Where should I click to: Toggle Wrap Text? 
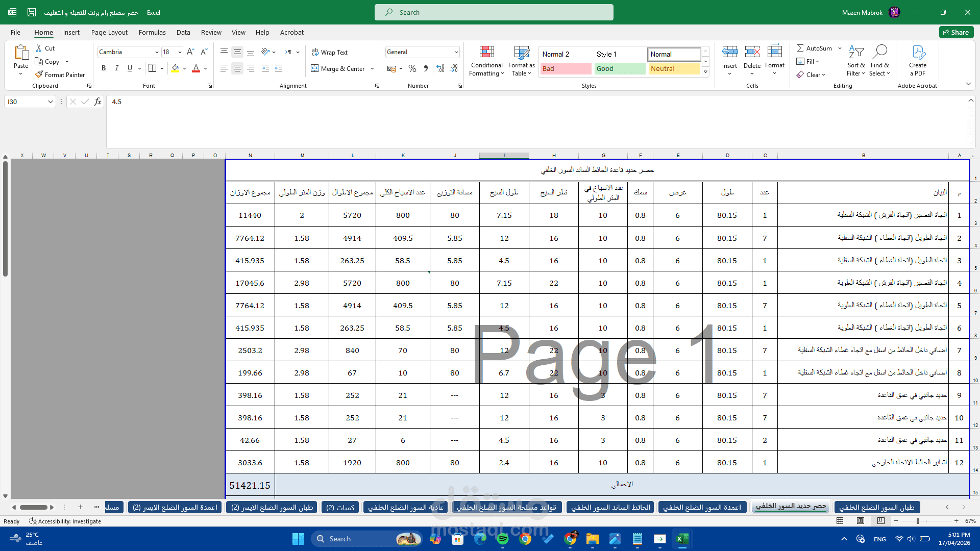tap(330, 52)
